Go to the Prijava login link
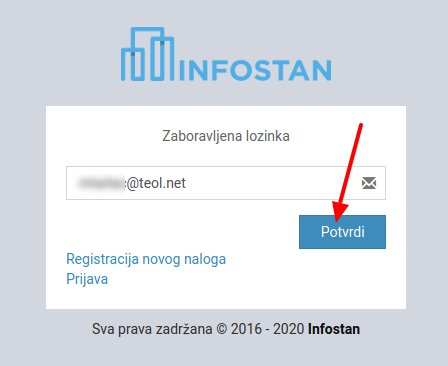This screenshot has width=448, height=366. click(x=87, y=279)
